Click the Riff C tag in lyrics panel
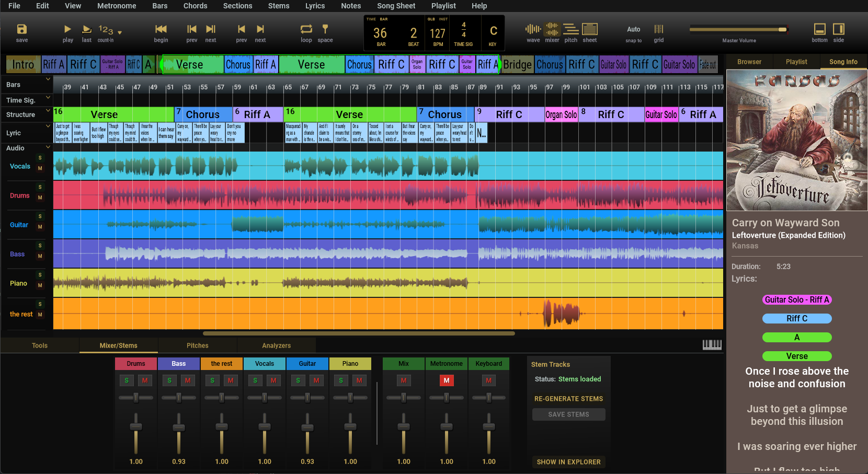 pyautogui.click(x=797, y=319)
